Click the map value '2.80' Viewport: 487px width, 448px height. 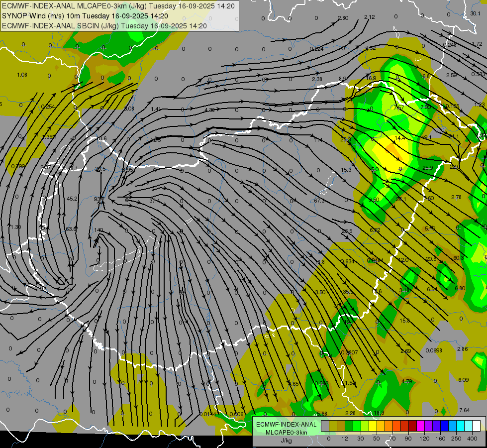click(x=343, y=18)
